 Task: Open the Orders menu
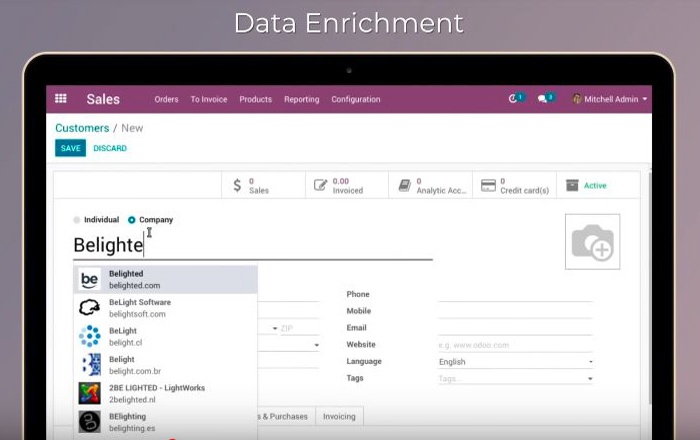click(x=166, y=99)
